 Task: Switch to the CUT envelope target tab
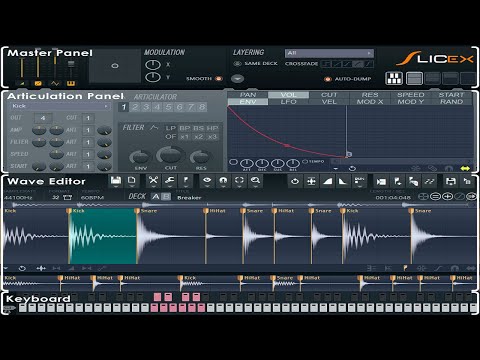point(329,95)
